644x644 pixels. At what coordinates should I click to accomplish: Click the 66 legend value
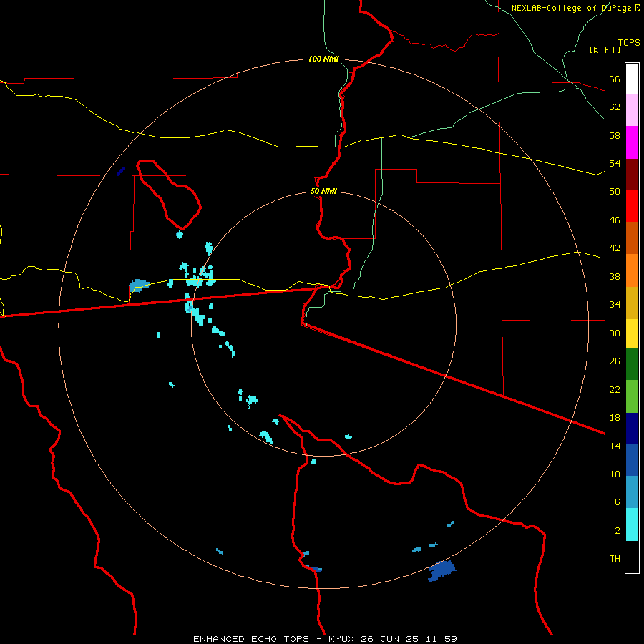(x=615, y=79)
